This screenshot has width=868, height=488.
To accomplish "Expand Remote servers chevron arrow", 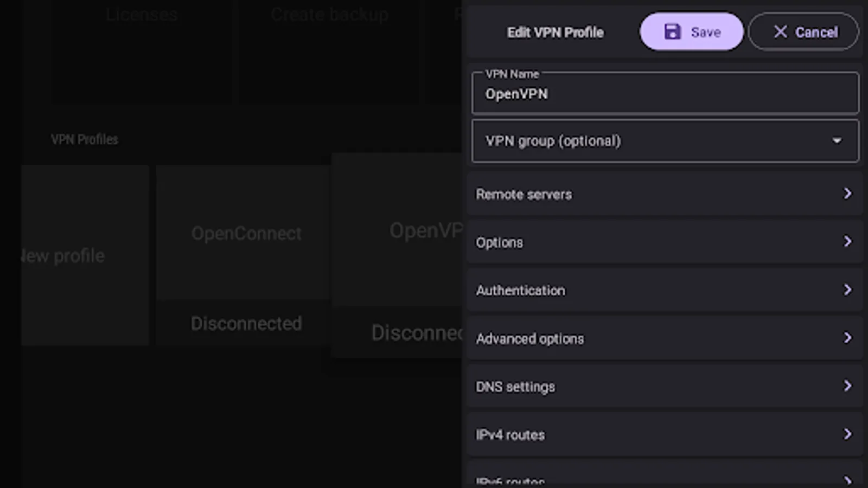I will pos(847,194).
